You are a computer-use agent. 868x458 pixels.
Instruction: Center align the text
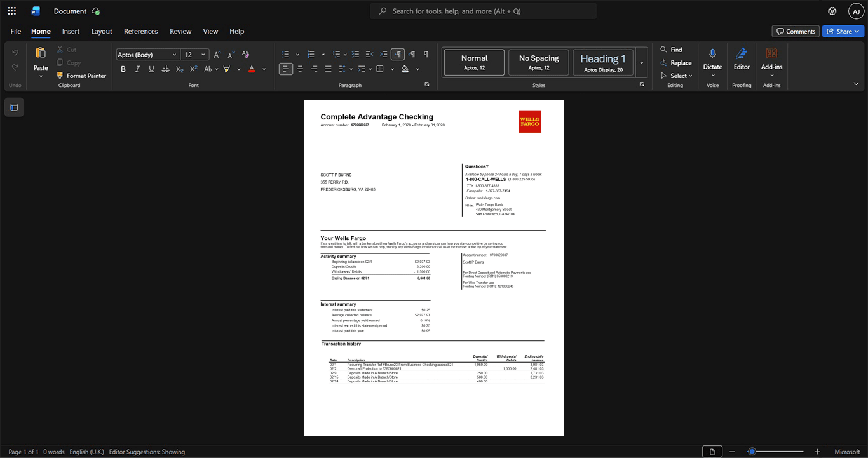coord(300,69)
